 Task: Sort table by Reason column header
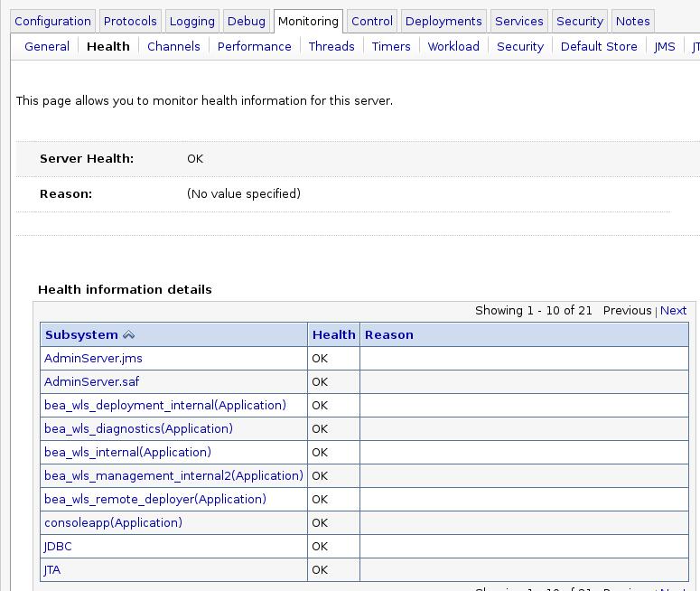coord(389,334)
